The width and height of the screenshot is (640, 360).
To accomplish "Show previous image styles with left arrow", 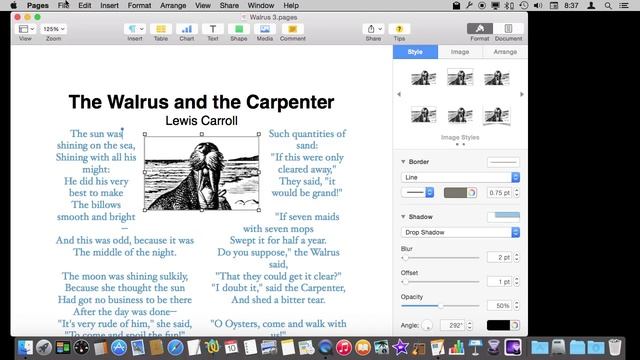I will coord(399,94).
